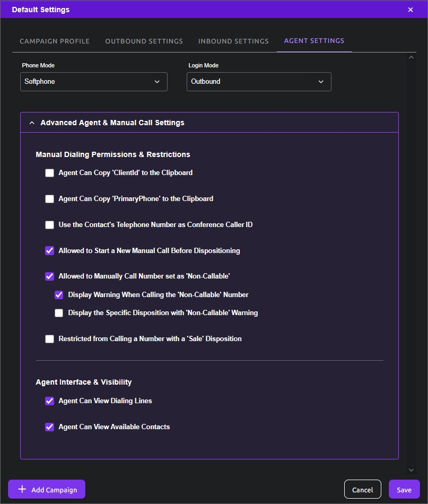Enable Display the Specific Disposition with Warning
Screen dimensions: 428x504
coord(59,313)
